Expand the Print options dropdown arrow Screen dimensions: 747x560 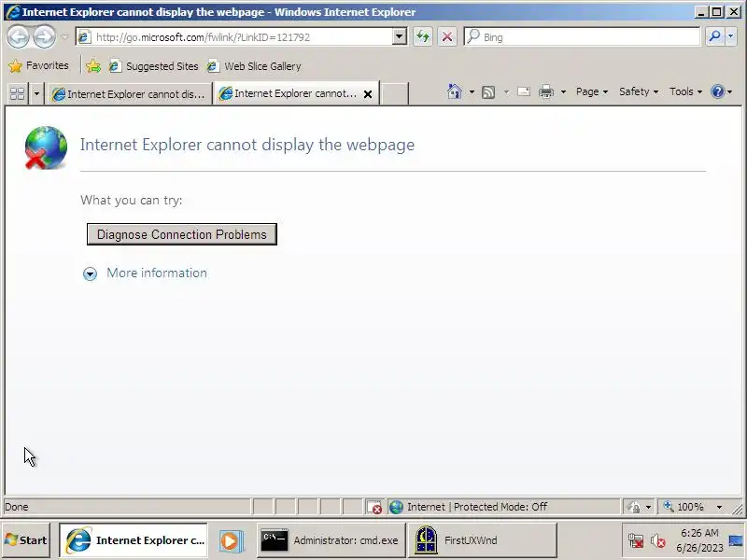563,91
